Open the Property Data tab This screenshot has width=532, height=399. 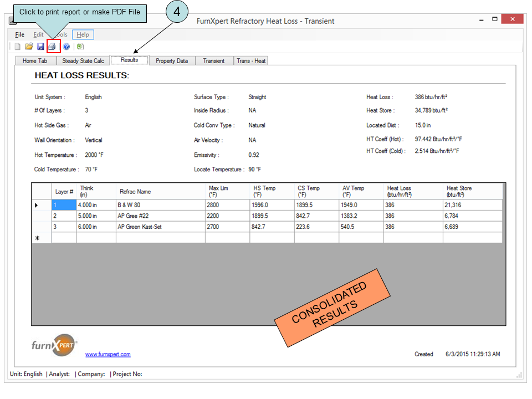[x=172, y=61]
